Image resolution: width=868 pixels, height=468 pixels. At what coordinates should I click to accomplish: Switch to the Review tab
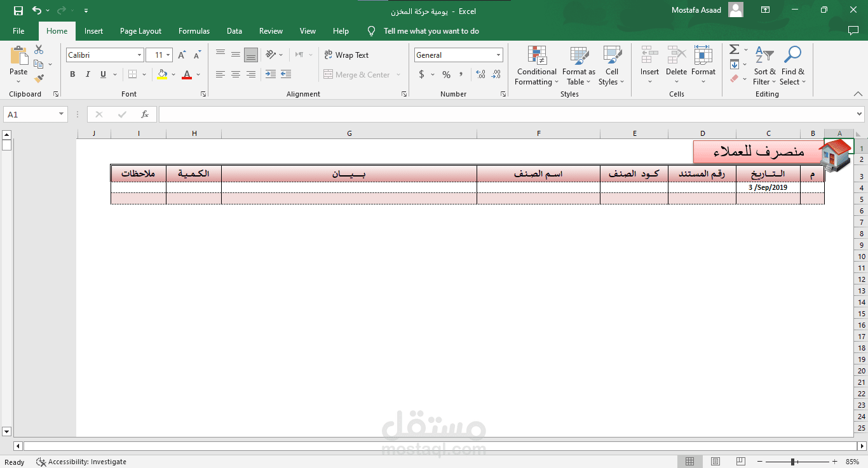tap(271, 31)
